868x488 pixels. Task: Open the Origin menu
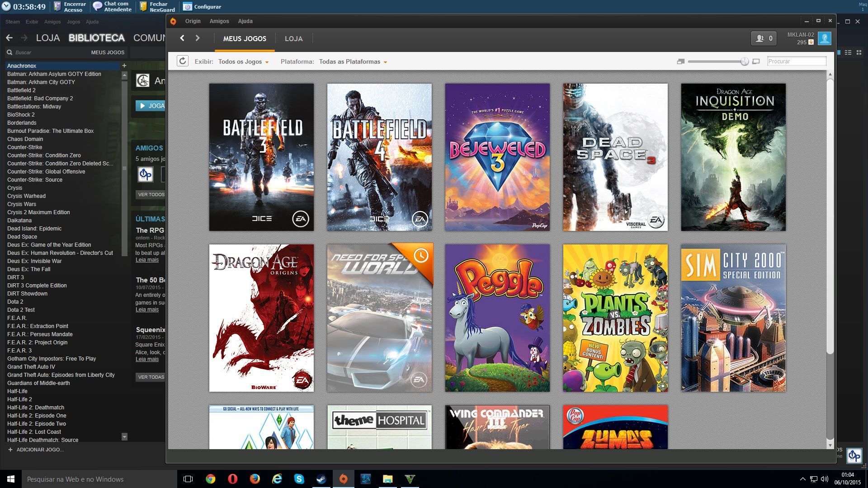click(193, 21)
